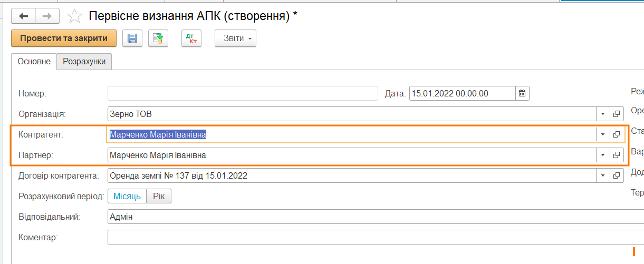Expand the Організація dropdown list
This screenshot has width=644, height=264.
point(602,114)
